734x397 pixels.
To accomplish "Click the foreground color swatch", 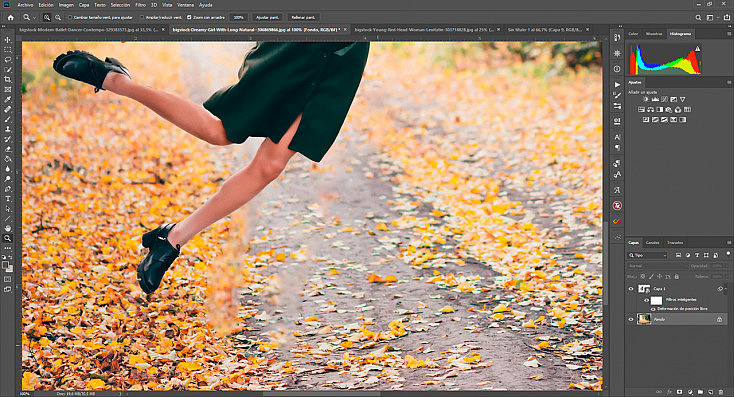I will pos(6,265).
